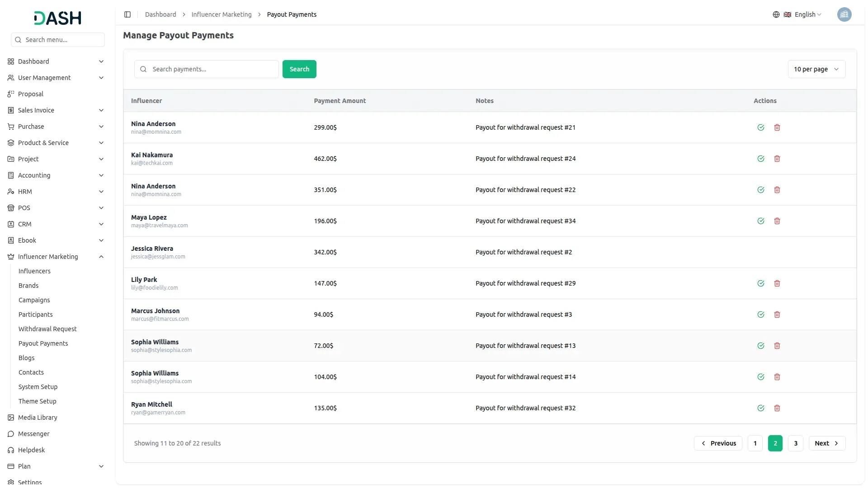Approve Marcus Johnson's 94.00$ payout
This screenshot has height=488, width=868.
tap(761, 314)
